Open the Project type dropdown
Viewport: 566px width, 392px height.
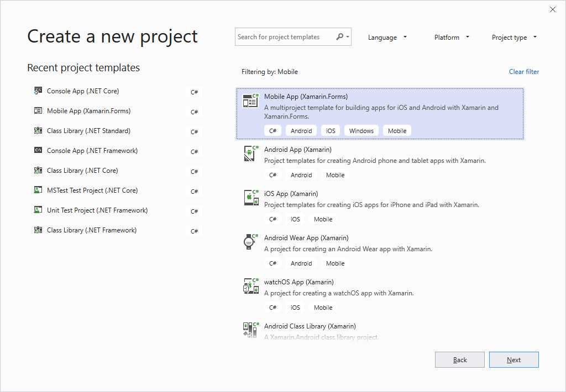(x=513, y=37)
